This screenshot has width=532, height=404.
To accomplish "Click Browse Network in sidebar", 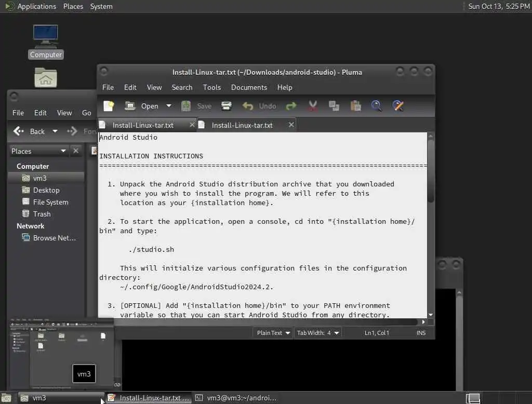I will [x=46, y=238].
